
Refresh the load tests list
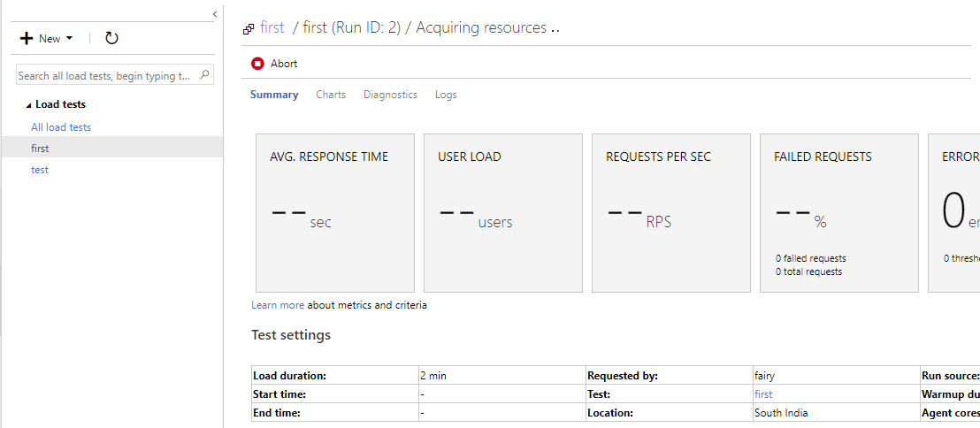(111, 38)
